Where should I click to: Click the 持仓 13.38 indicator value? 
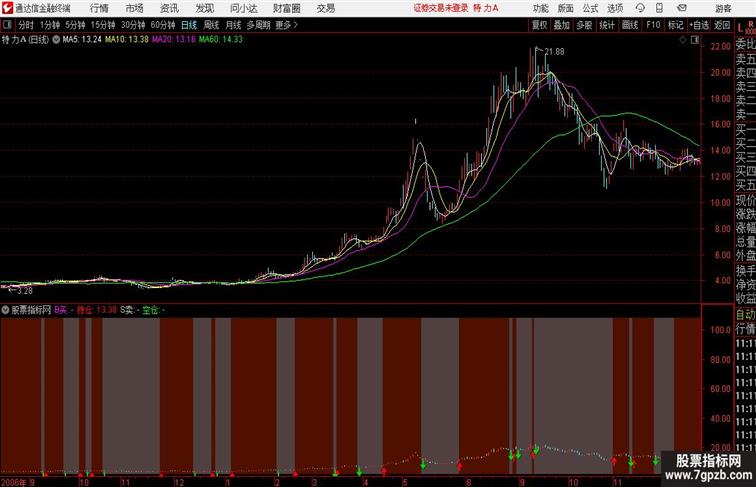[x=96, y=310]
